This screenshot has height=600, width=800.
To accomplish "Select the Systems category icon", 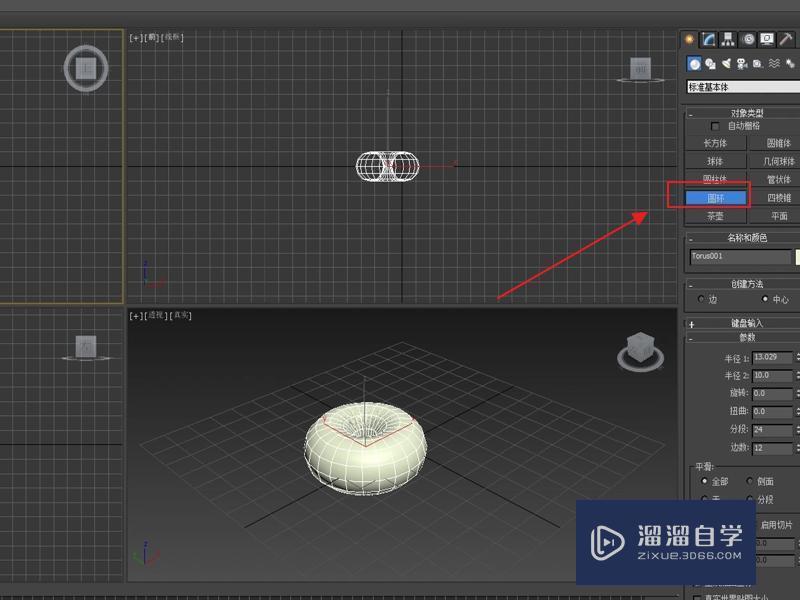I will point(790,64).
